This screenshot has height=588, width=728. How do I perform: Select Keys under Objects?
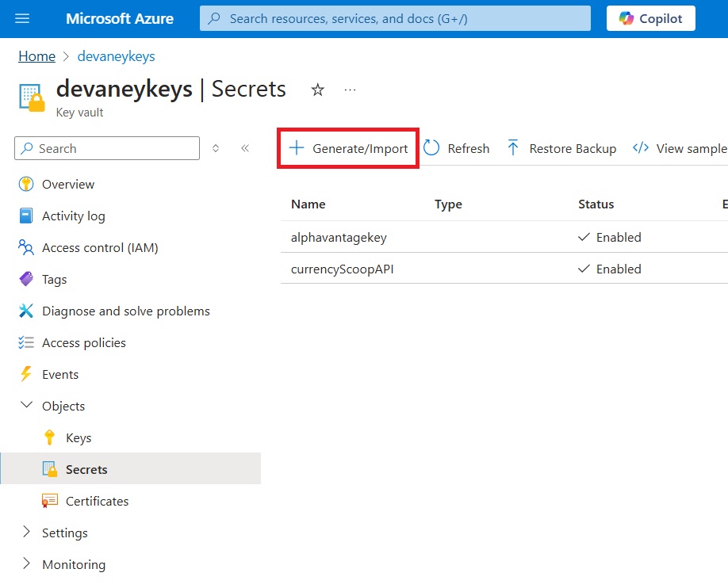(x=79, y=437)
